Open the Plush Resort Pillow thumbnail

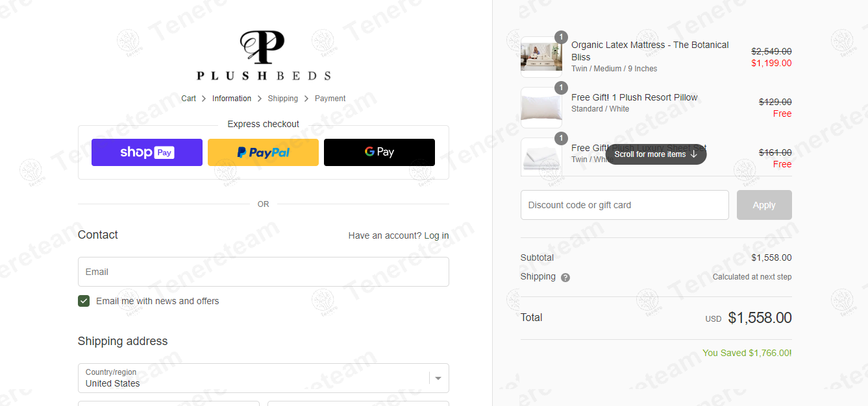coord(541,108)
